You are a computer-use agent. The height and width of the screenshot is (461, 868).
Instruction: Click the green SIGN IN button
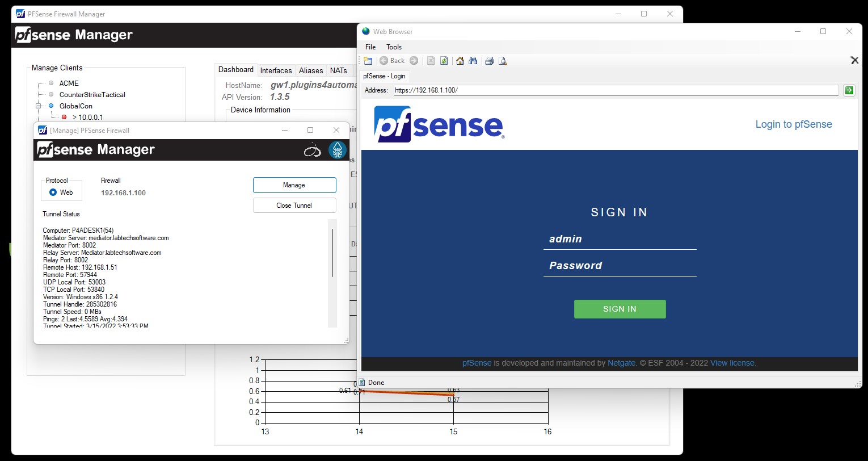[x=620, y=309]
